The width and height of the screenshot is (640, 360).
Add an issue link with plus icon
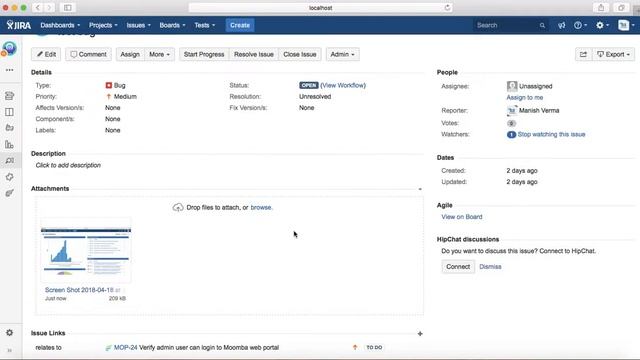pos(420,333)
